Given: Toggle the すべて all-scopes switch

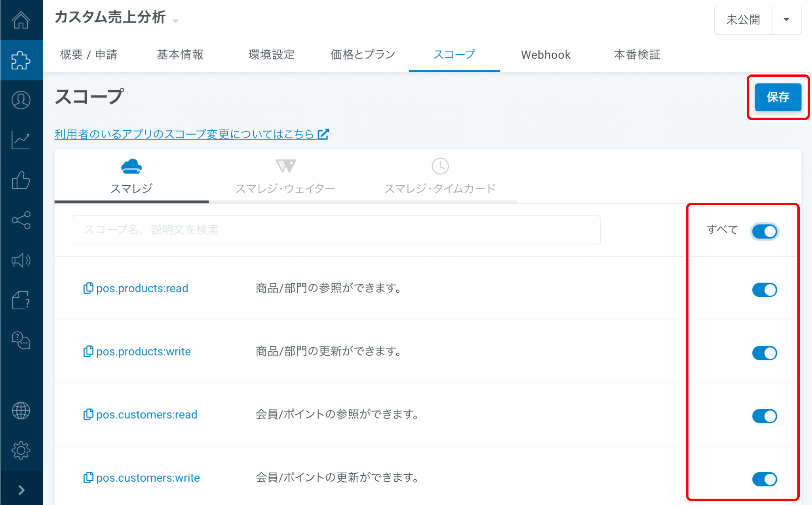Looking at the screenshot, I should pos(764,231).
